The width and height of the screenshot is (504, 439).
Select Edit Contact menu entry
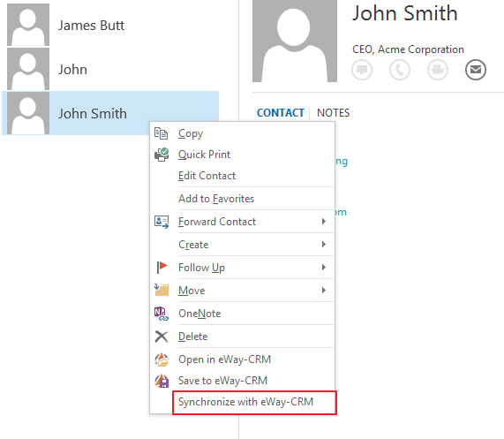[242, 176]
